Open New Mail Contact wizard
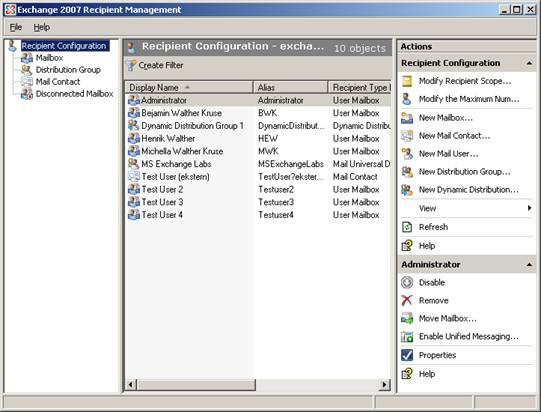This screenshot has width=541, height=412. tap(454, 136)
